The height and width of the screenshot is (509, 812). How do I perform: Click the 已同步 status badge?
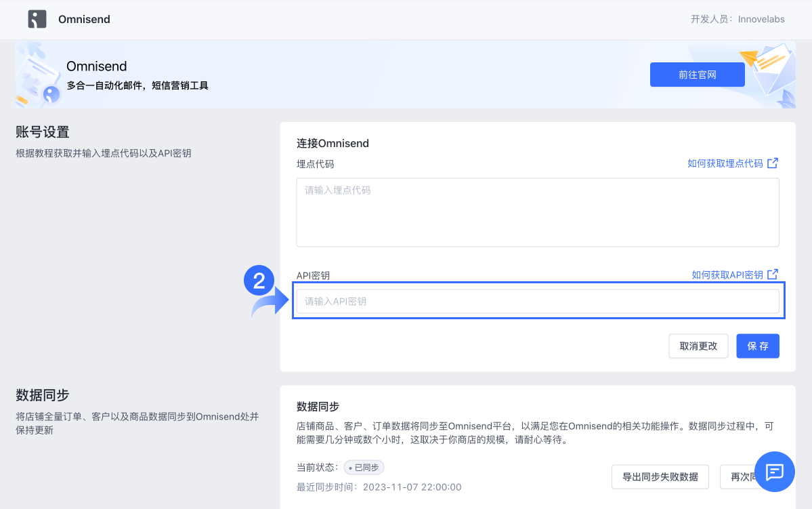tap(364, 468)
